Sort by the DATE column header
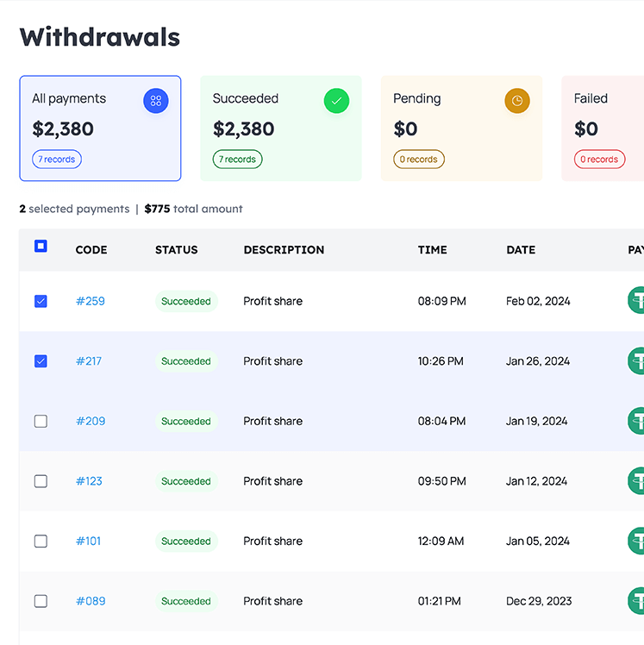The height and width of the screenshot is (645, 644). (521, 250)
